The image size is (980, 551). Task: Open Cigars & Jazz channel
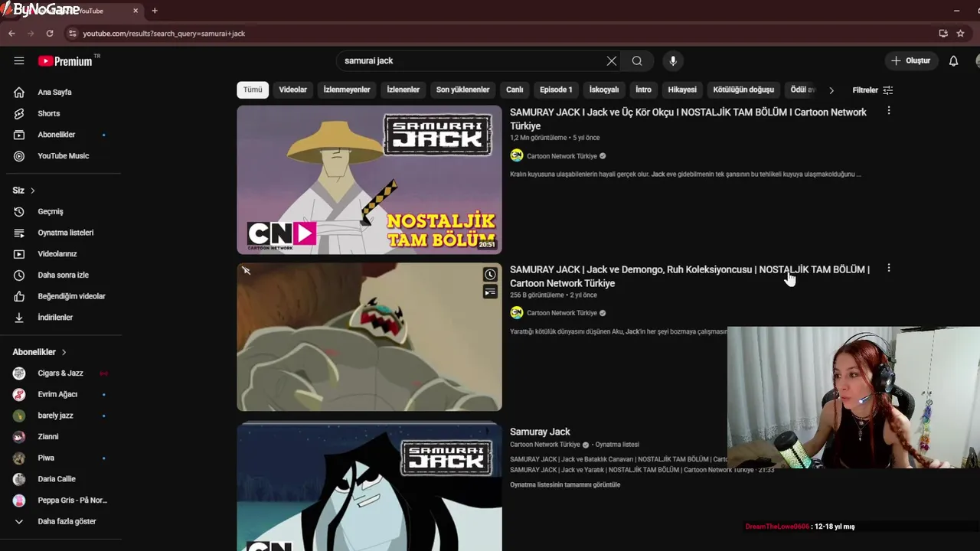[x=60, y=373]
